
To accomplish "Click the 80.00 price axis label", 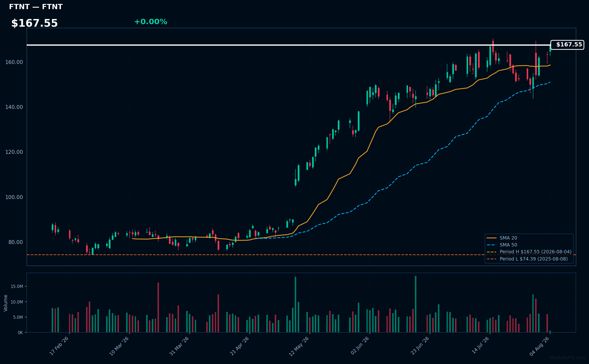I will pos(16,242).
